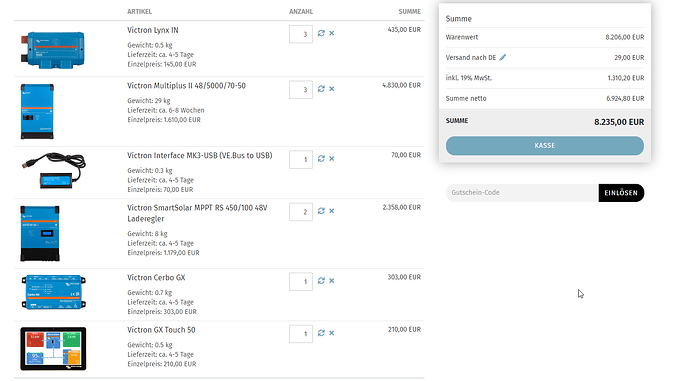Viewport: 690px width, 381px height.
Task: Click Victron Cerbo GX product image
Action: point(53,292)
